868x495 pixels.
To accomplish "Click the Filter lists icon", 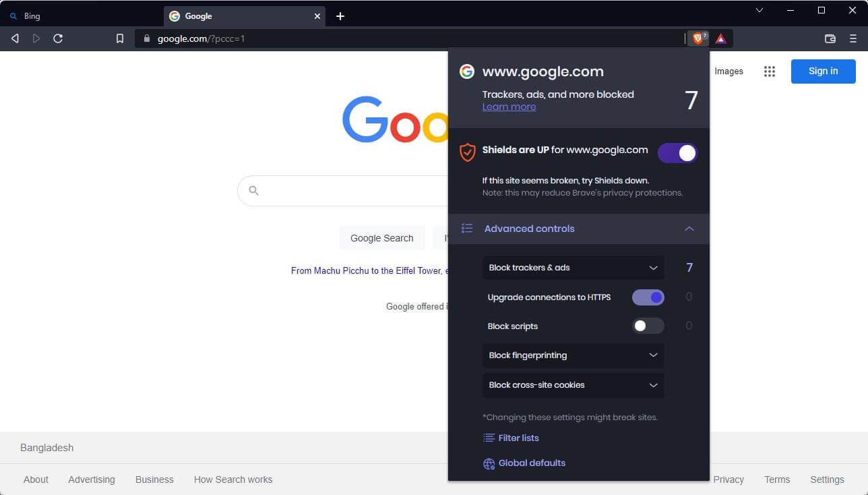I will [489, 438].
